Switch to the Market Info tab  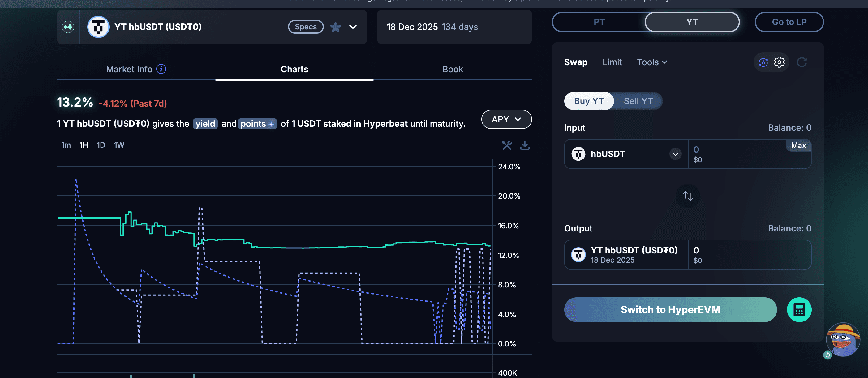[x=136, y=69]
